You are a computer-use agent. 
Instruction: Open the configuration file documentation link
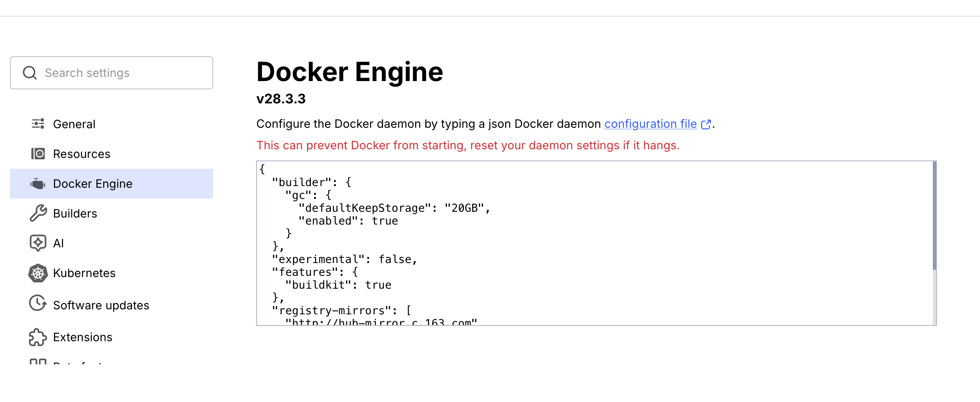pyautogui.click(x=650, y=124)
